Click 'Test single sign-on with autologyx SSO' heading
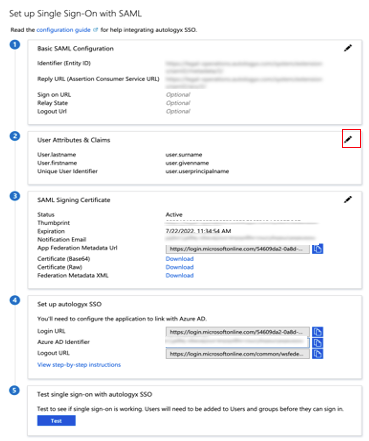 click(x=94, y=394)
